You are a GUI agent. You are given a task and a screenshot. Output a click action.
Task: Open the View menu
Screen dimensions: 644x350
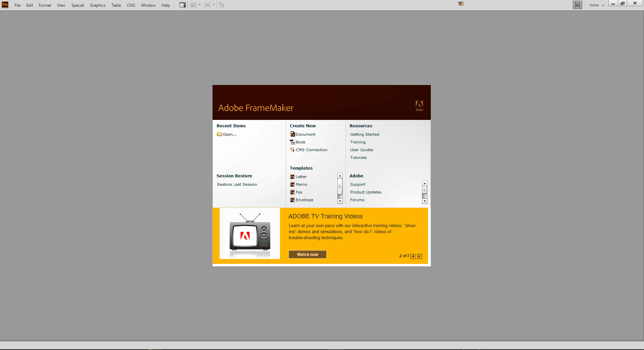coord(61,5)
